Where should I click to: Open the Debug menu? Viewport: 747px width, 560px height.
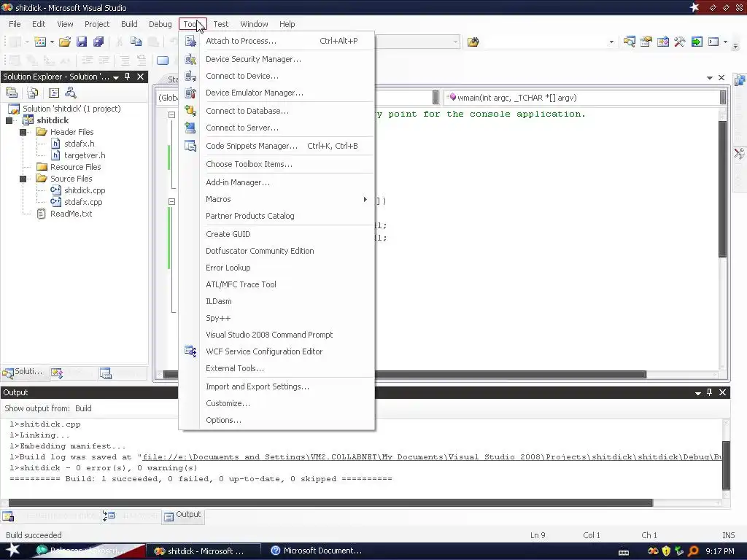point(160,24)
